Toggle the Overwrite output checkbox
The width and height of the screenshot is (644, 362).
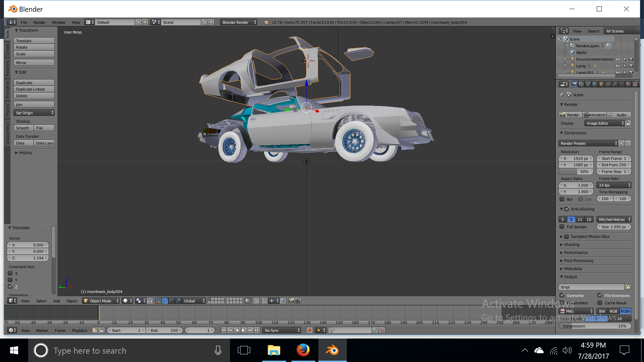[x=562, y=295]
